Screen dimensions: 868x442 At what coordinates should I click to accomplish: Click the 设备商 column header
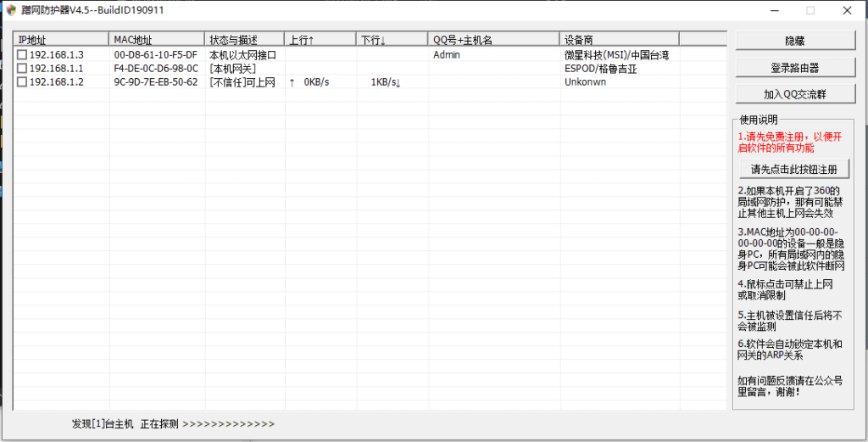[x=620, y=39]
